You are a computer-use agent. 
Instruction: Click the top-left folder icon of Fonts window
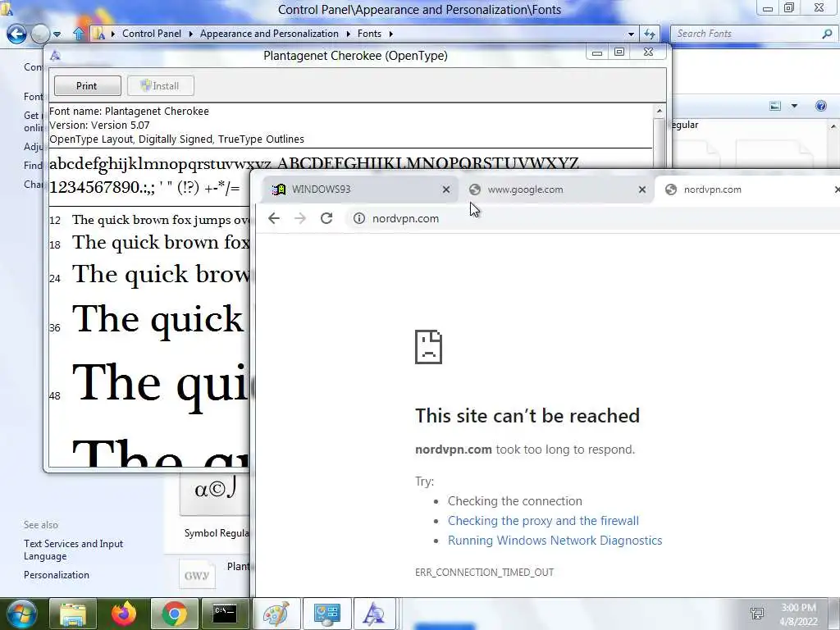[7, 7]
